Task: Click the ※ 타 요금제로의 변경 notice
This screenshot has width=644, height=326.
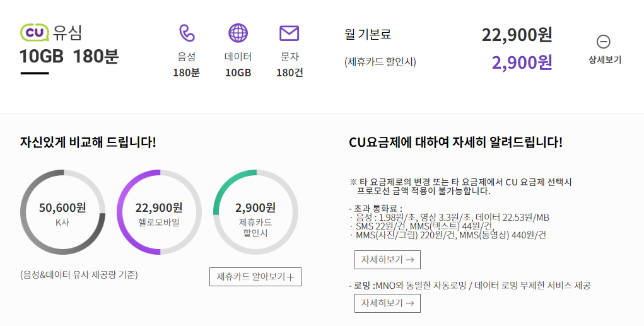Action: (x=460, y=187)
